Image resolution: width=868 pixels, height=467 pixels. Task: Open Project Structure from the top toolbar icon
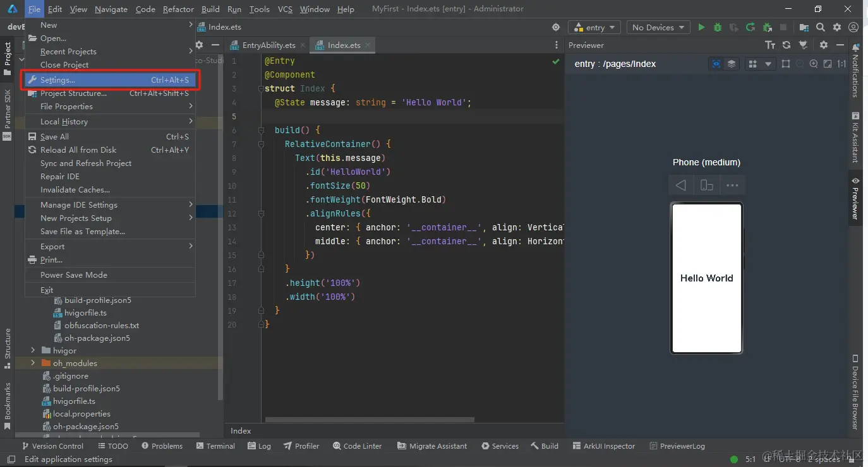pyautogui.click(x=804, y=27)
